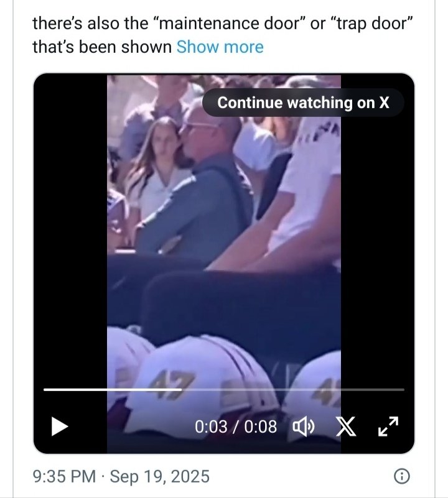Expand the post text with Show more
The height and width of the screenshot is (498, 448).
220,47
